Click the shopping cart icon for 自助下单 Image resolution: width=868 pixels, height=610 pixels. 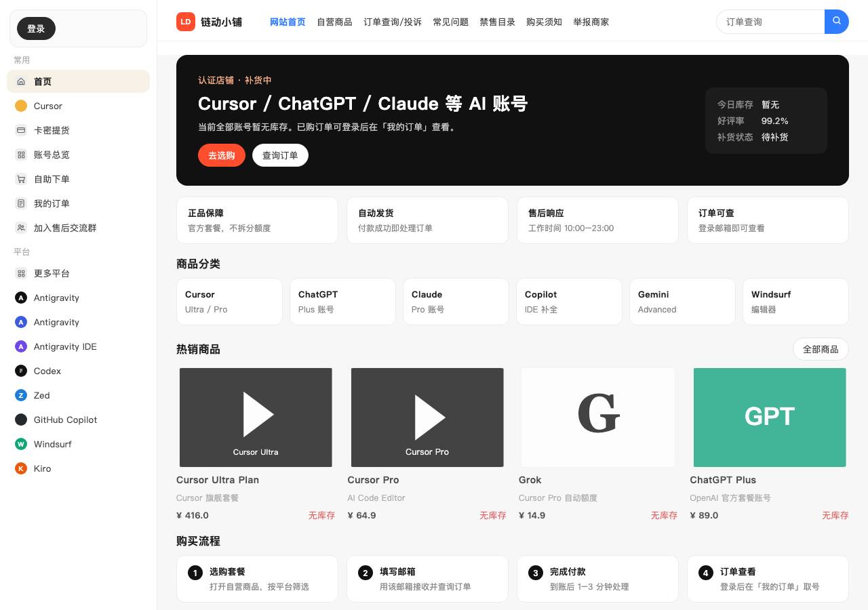pos(21,179)
